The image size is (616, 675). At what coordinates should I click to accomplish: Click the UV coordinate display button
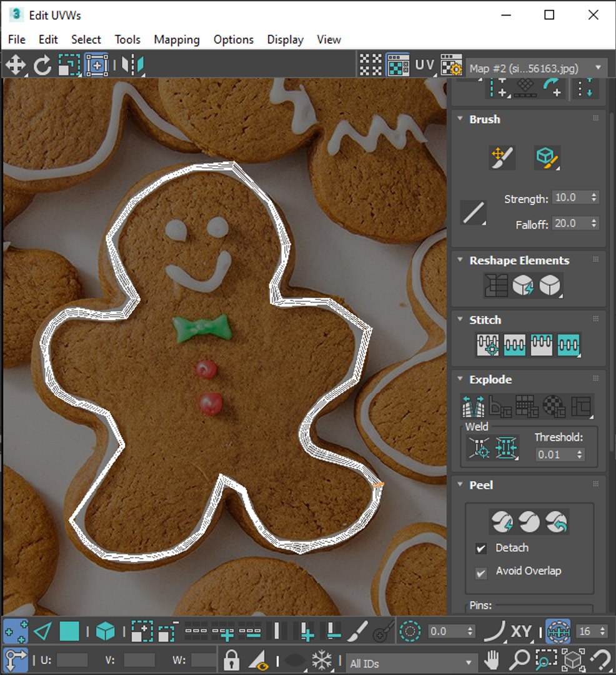[425, 66]
